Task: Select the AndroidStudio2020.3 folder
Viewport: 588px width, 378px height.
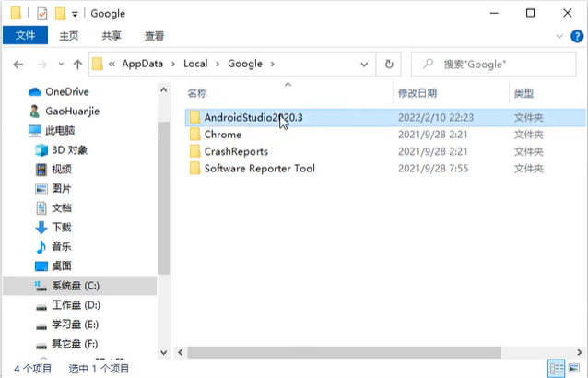Action: click(x=385, y=118)
